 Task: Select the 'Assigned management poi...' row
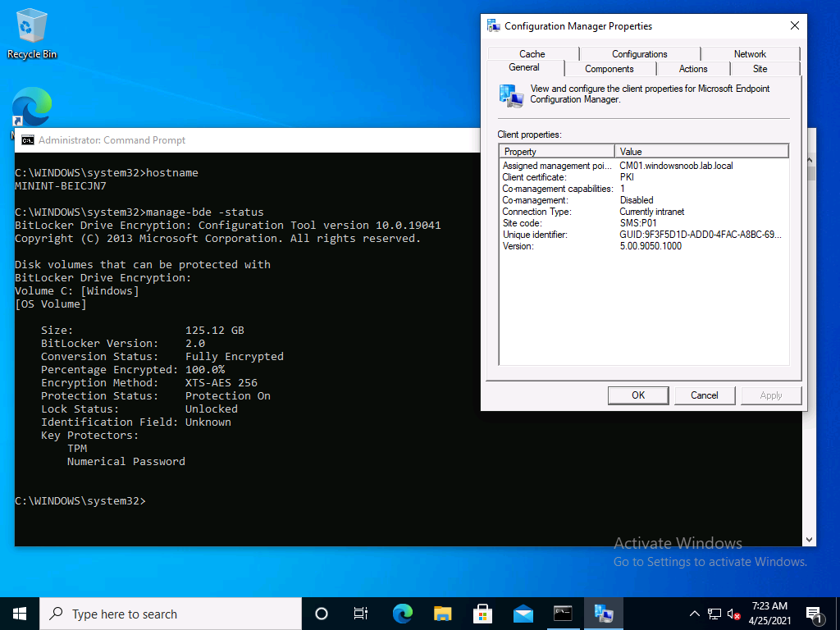[645, 166]
